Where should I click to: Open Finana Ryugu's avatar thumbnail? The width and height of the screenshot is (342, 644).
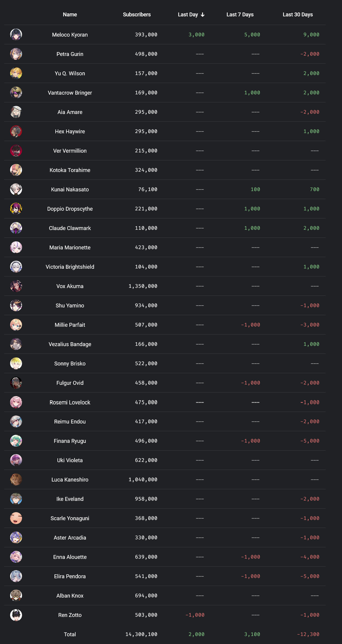coord(16,441)
